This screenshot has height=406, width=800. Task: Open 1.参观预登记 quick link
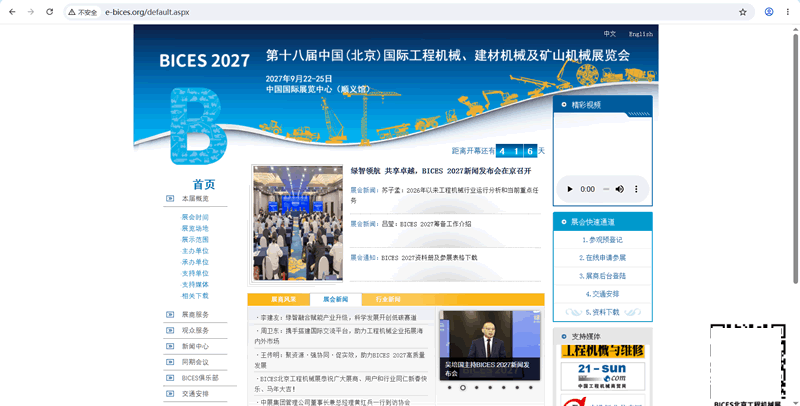(603, 240)
